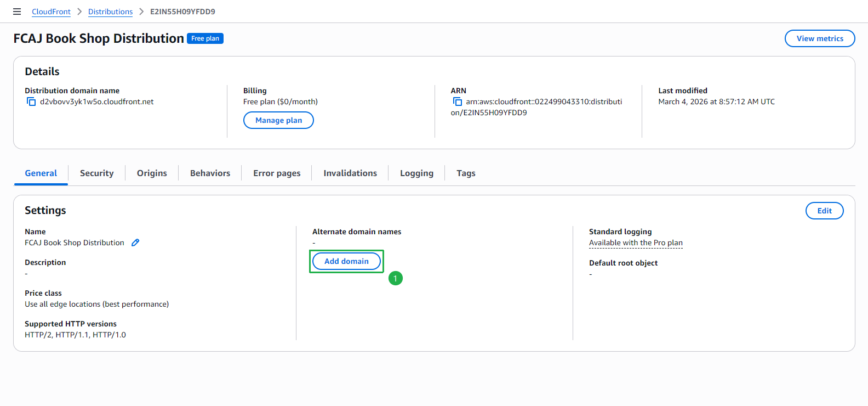Open the Invalidations tab

click(x=350, y=173)
